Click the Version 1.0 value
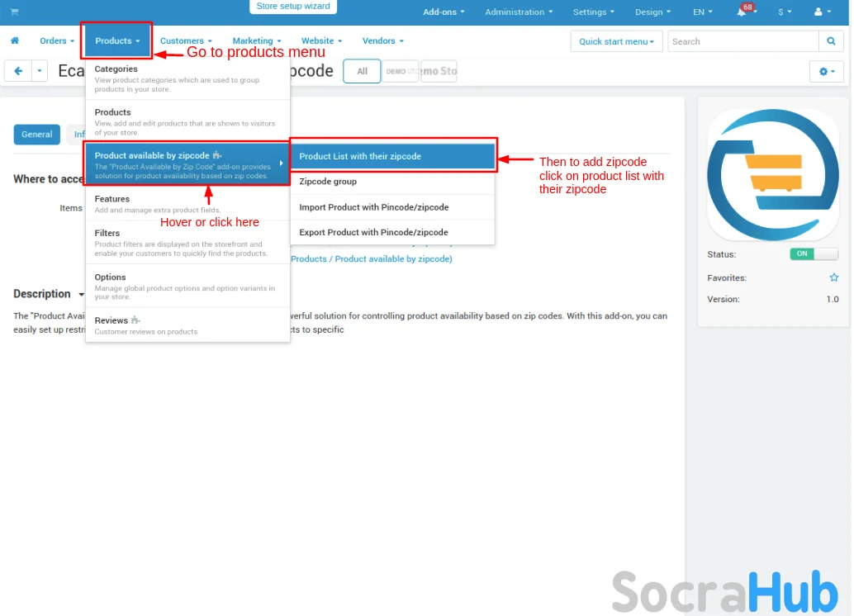This screenshot has height=616, width=854. click(x=833, y=299)
